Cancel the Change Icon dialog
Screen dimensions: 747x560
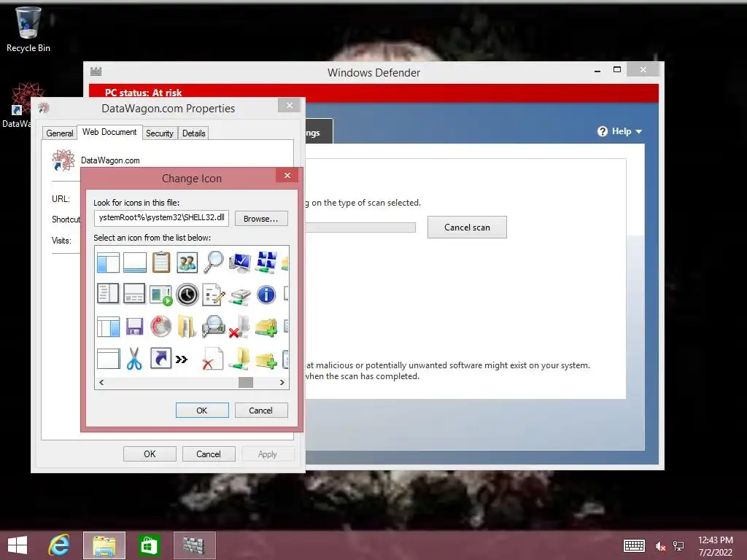[261, 411]
